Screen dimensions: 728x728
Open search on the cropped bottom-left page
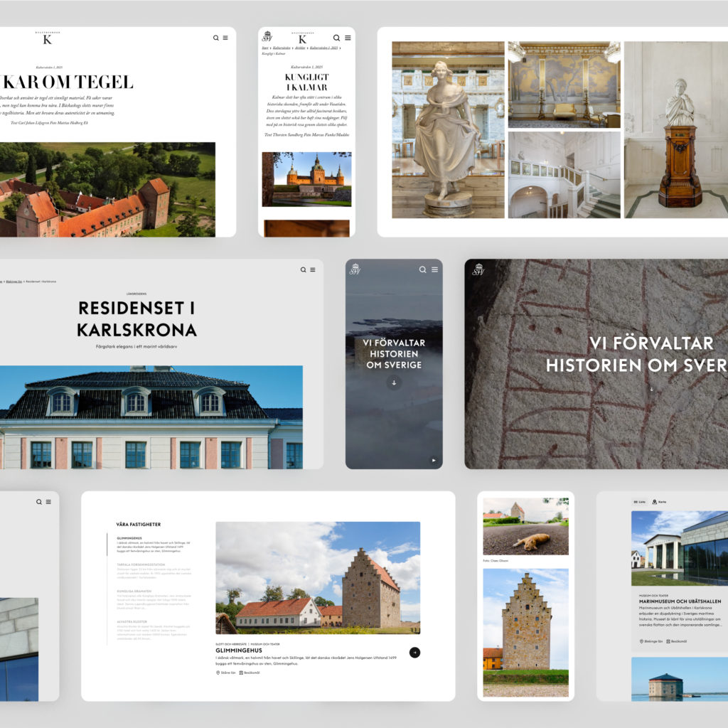(x=39, y=502)
